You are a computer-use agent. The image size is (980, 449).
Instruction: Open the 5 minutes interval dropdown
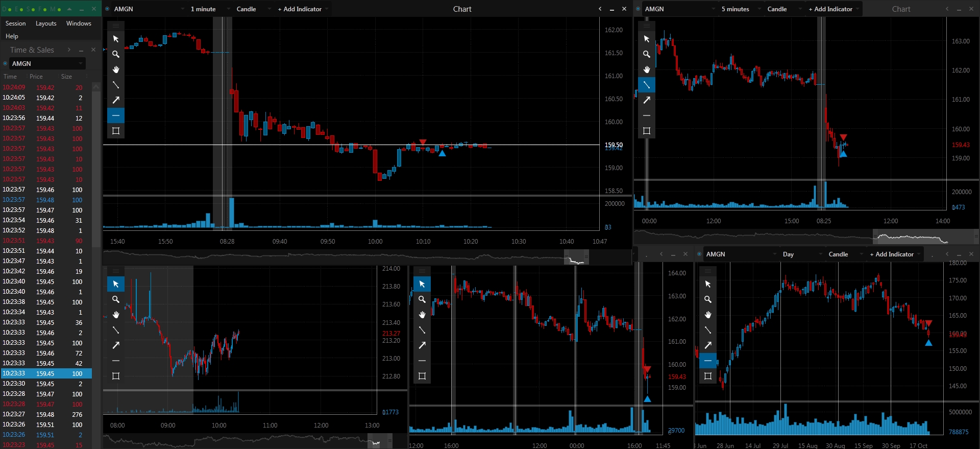pos(741,9)
